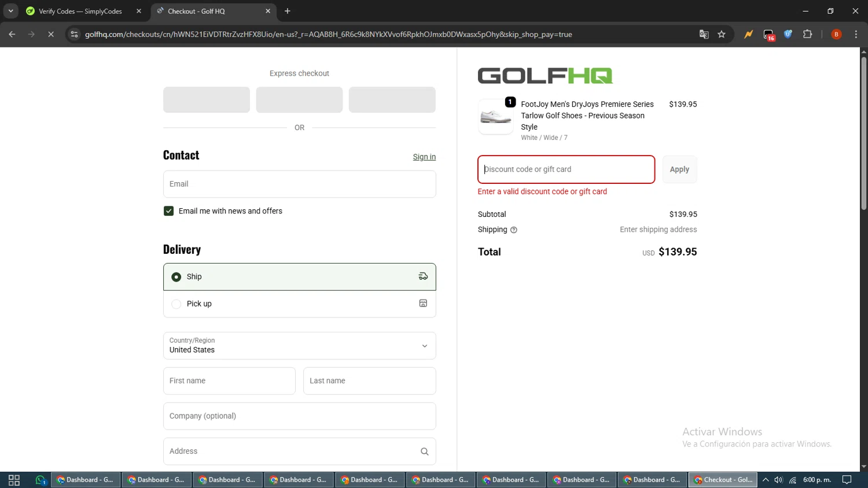
Task: Click the middle express checkout button
Action: (x=299, y=99)
